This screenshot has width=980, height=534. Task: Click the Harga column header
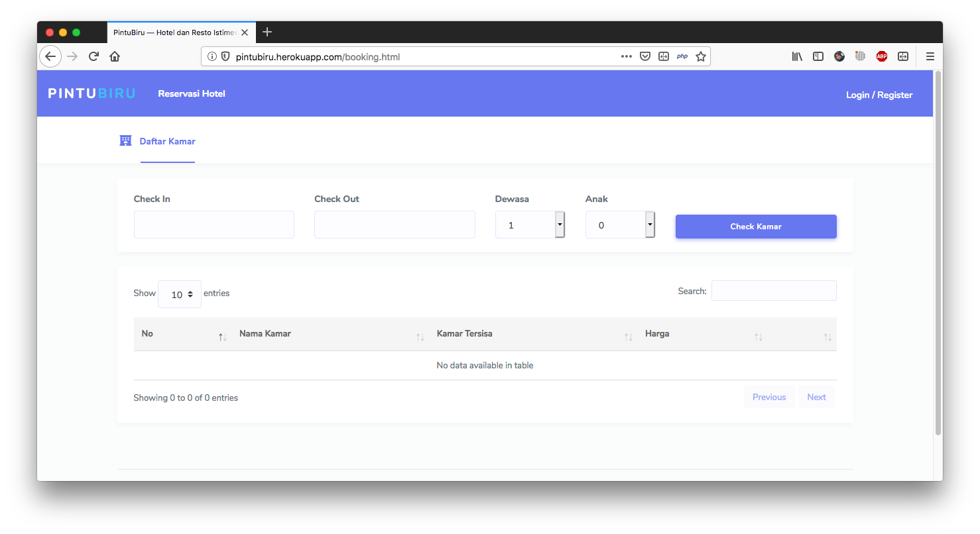click(657, 333)
